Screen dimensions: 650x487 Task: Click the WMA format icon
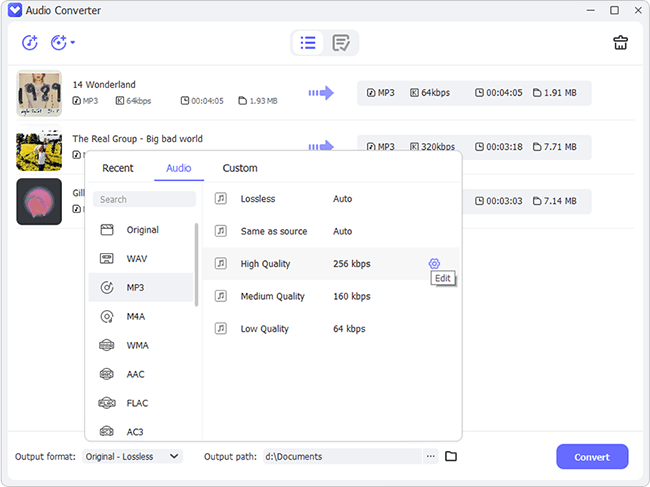point(107,345)
